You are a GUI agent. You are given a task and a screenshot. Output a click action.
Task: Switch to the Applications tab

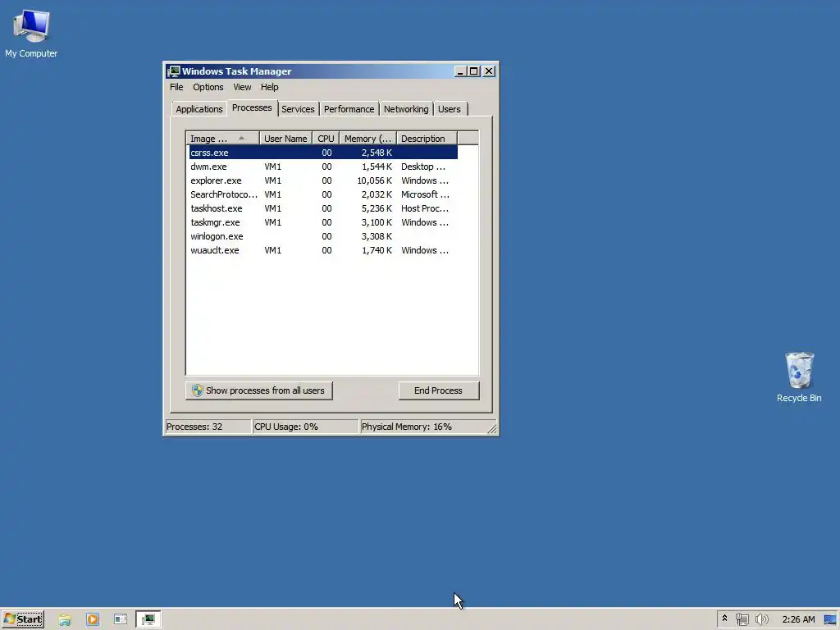click(199, 109)
